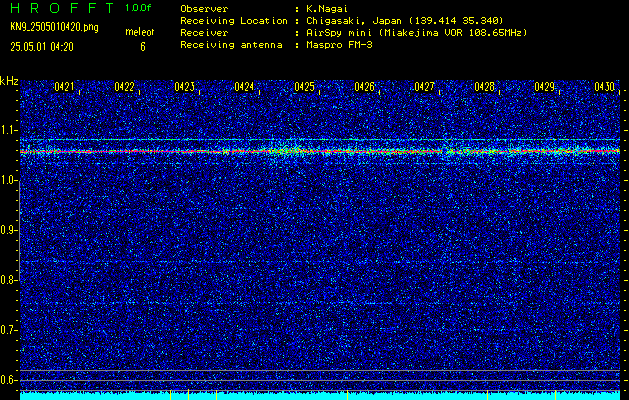Click the HROFFT title text
The height and width of the screenshot is (400, 629).
point(62,8)
